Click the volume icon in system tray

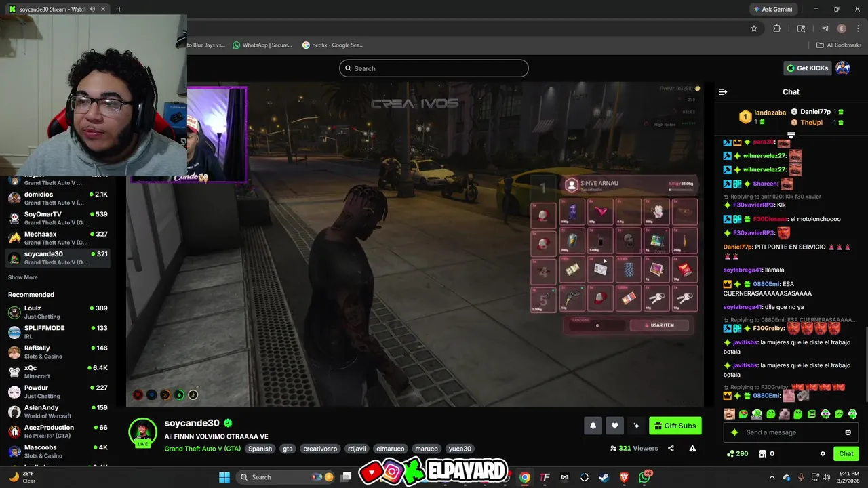point(826,477)
